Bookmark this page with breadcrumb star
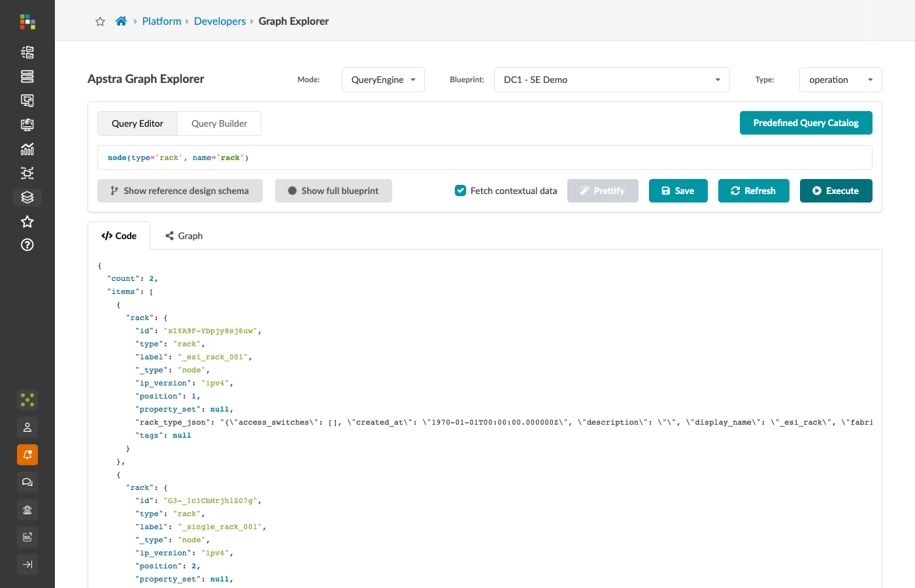Screen dimensions: 915x588 [100, 22]
